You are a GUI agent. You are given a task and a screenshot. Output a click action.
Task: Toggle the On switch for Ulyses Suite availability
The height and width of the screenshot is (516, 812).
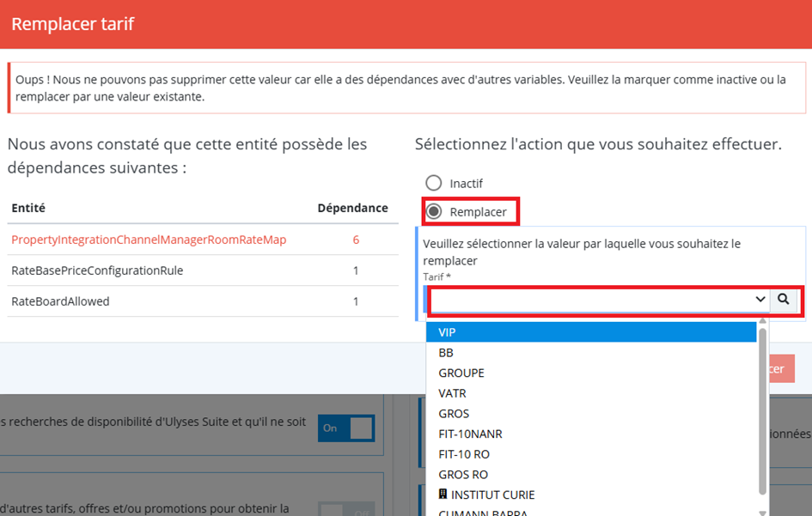[x=346, y=428]
